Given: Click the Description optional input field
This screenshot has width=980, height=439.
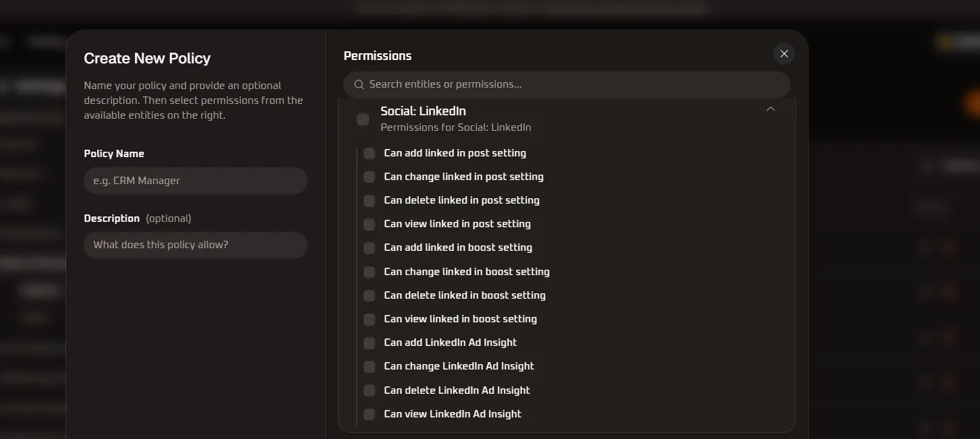Looking at the screenshot, I should pos(196,245).
